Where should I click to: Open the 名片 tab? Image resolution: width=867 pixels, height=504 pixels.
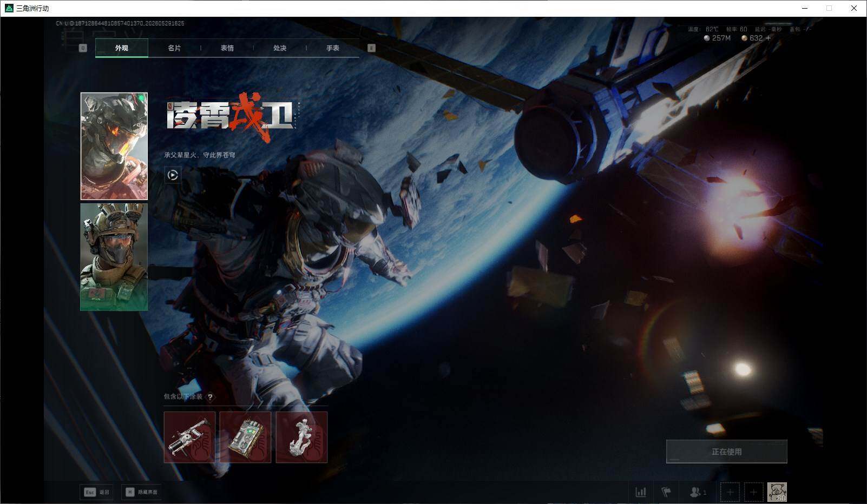[x=174, y=48]
